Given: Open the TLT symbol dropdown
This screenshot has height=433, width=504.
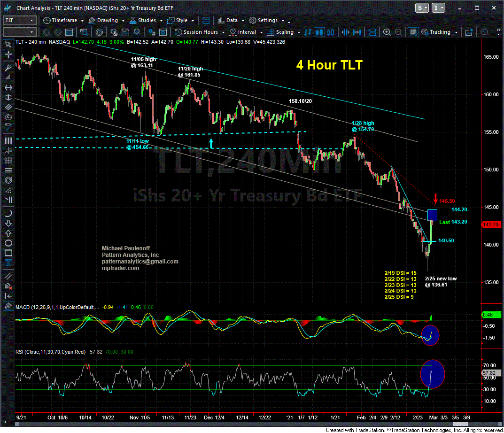Looking at the screenshot, I should [19, 20].
